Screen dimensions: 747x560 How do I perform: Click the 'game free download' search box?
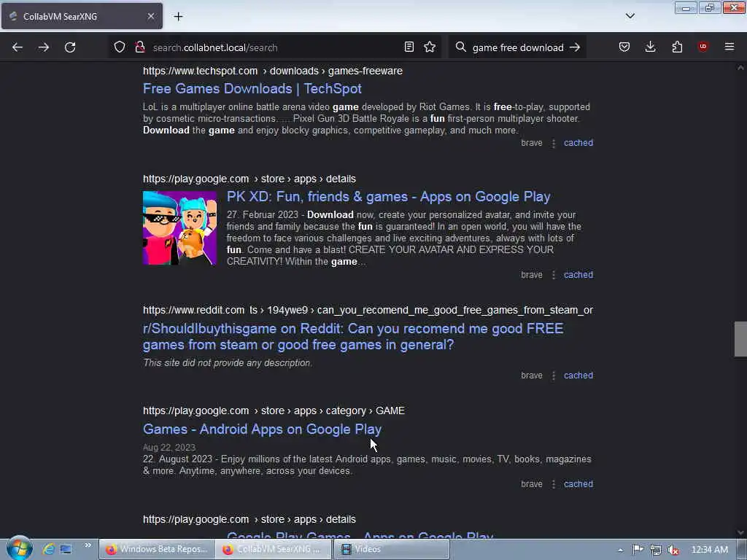pos(518,47)
